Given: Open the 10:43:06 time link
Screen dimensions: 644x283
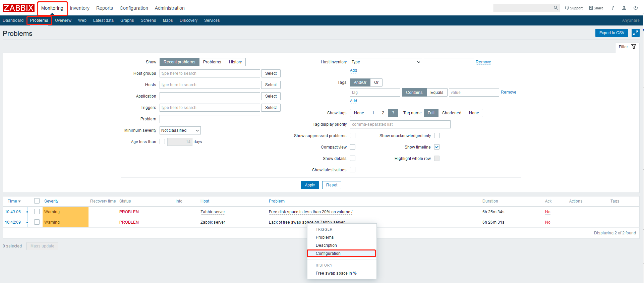Looking at the screenshot, I should [13, 212].
